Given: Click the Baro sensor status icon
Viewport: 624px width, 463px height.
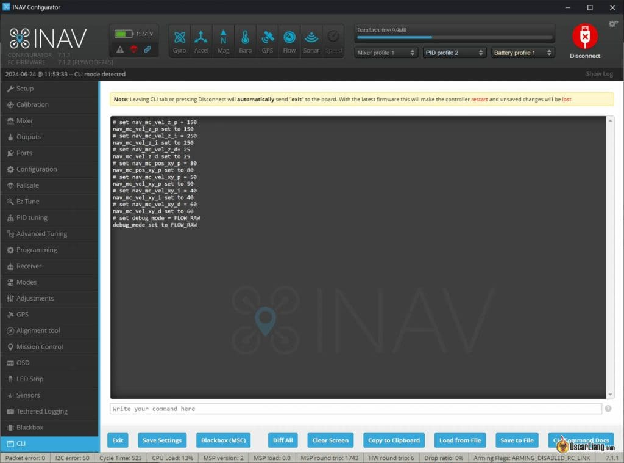Looking at the screenshot, I should coord(245,41).
